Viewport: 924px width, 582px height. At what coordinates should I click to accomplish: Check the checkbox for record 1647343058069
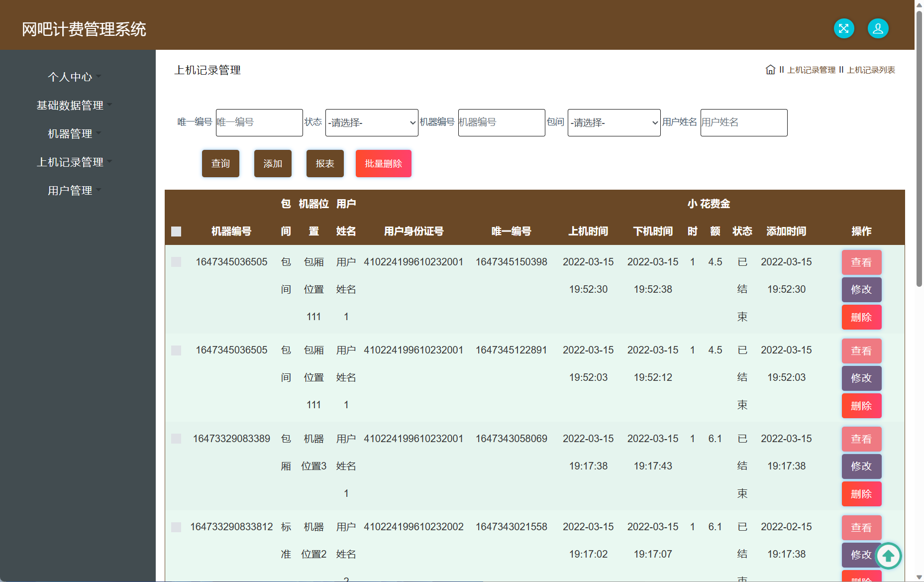176,438
